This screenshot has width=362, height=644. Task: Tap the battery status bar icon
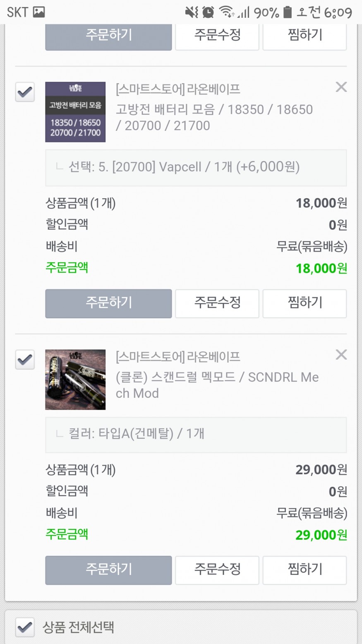(287, 12)
